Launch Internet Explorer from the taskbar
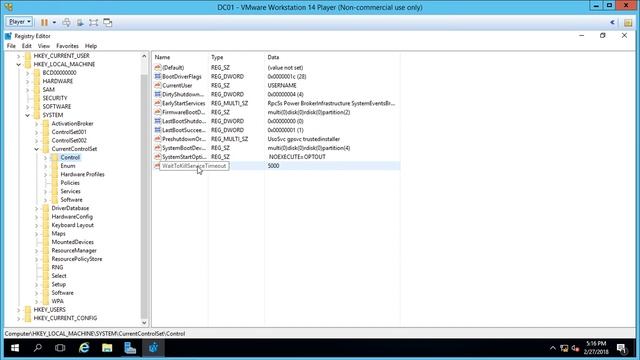640x360 pixels. pyautogui.click(x=84, y=348)
